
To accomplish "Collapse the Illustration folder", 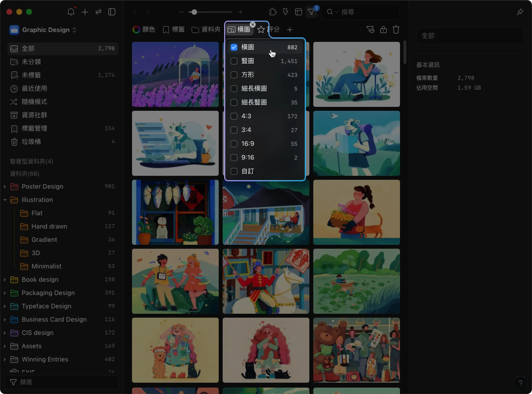I will (5, 200).
